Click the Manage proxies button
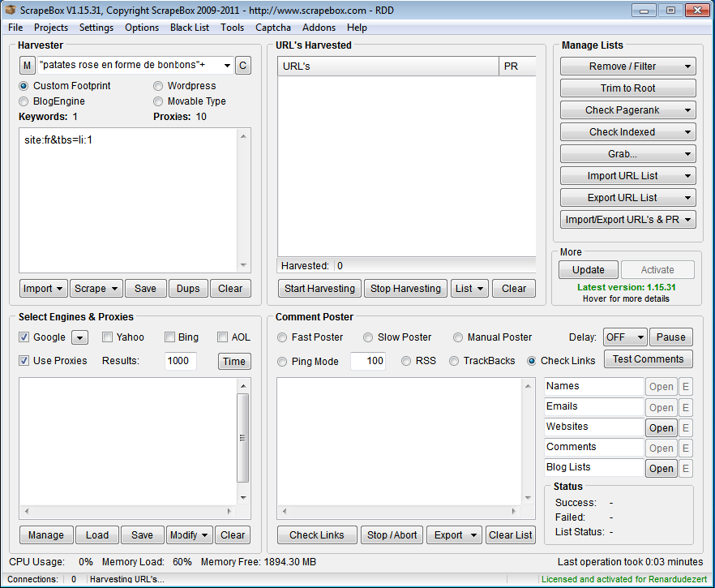Viewport: 715px width, 588px height. tap(46, 535)
